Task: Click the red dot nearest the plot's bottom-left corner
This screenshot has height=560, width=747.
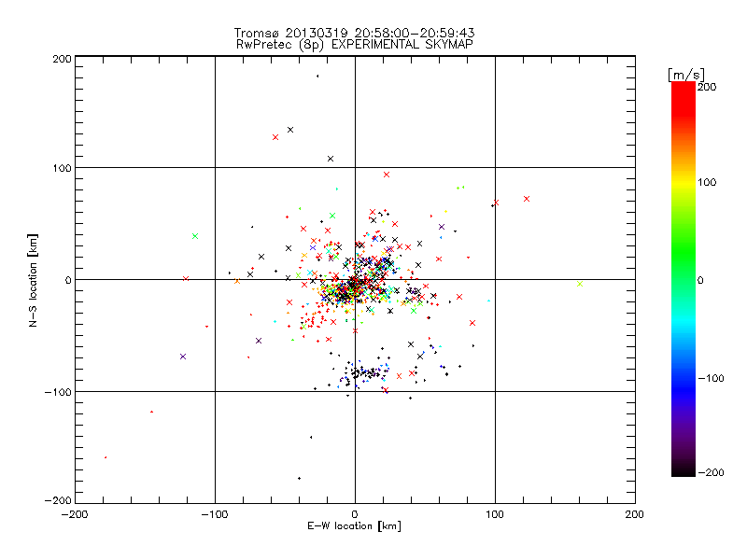Action: point(106,457)
